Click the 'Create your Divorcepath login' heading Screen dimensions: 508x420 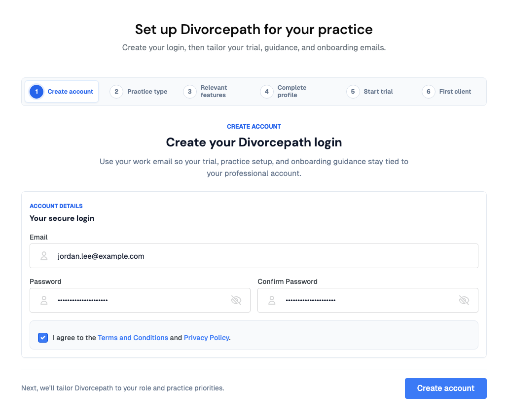point(254,142)
